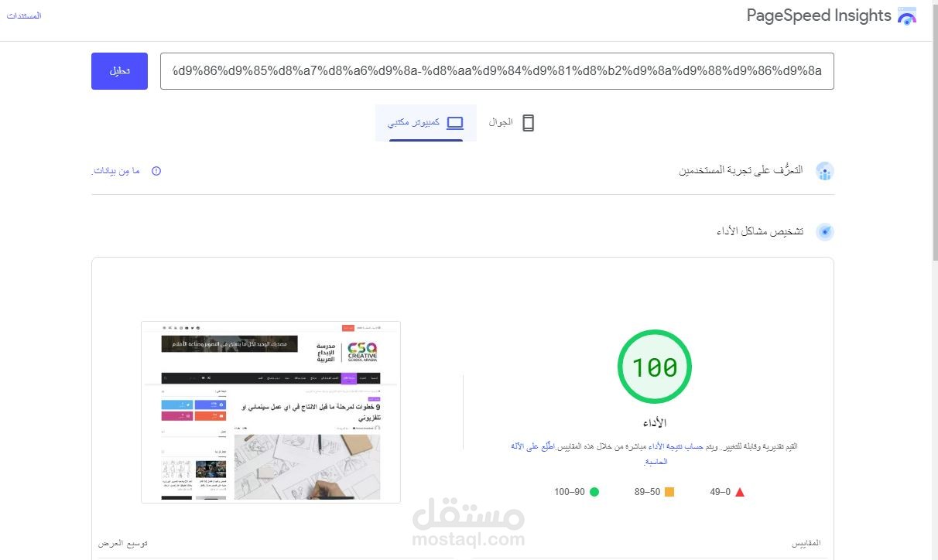This screenshot has width=938, height=560.
Task: Click the mobile phone icon beside الجوال
Action: pos(528,122)
